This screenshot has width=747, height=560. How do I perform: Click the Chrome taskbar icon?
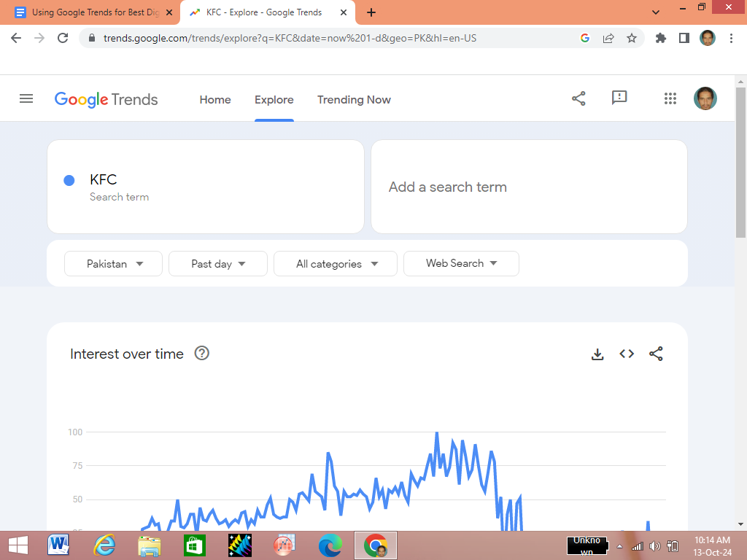[376, 545]
